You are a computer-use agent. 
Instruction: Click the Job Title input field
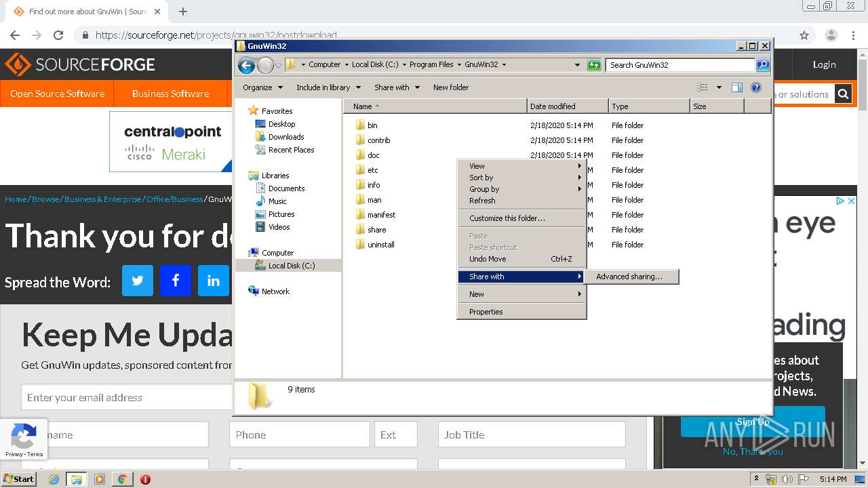532,434
